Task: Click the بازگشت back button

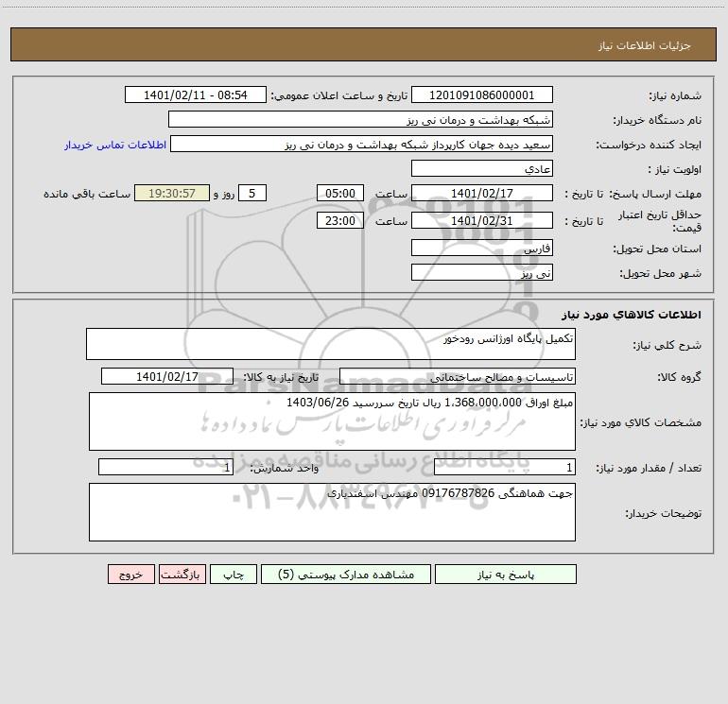Action: point(182,574)
